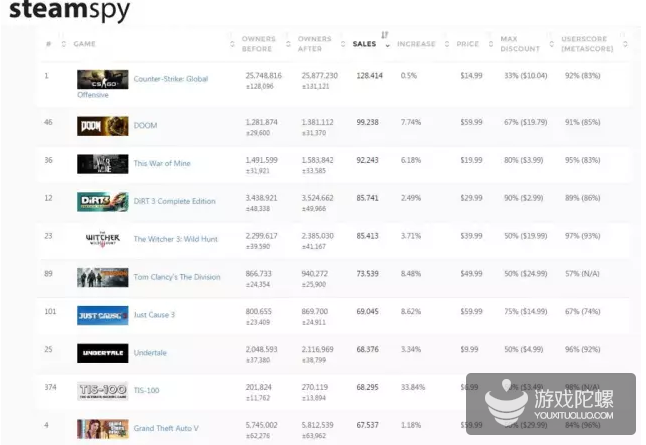This screenshot has height=445, width=646.
Task: Open the TIS-100 game link
Action: 146,390
